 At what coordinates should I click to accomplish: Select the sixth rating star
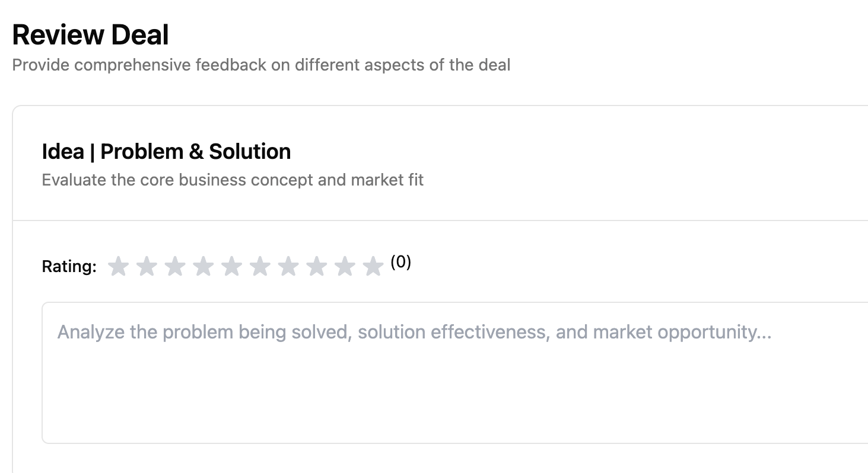click(260, 266)
